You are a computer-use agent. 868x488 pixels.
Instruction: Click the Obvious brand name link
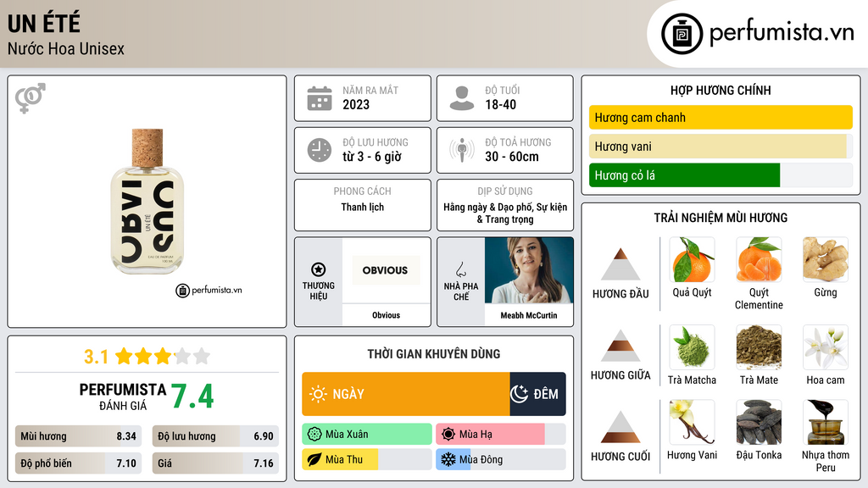[x=386, y=315]
